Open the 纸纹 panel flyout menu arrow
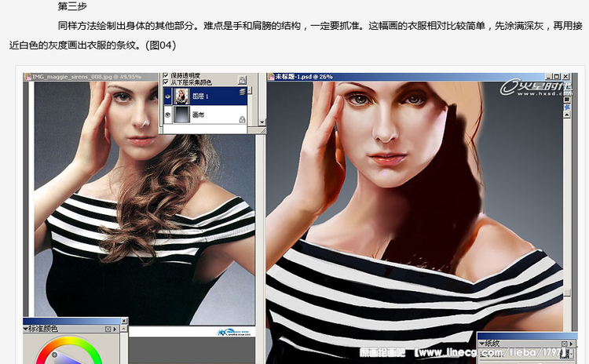 coord(572,344)
